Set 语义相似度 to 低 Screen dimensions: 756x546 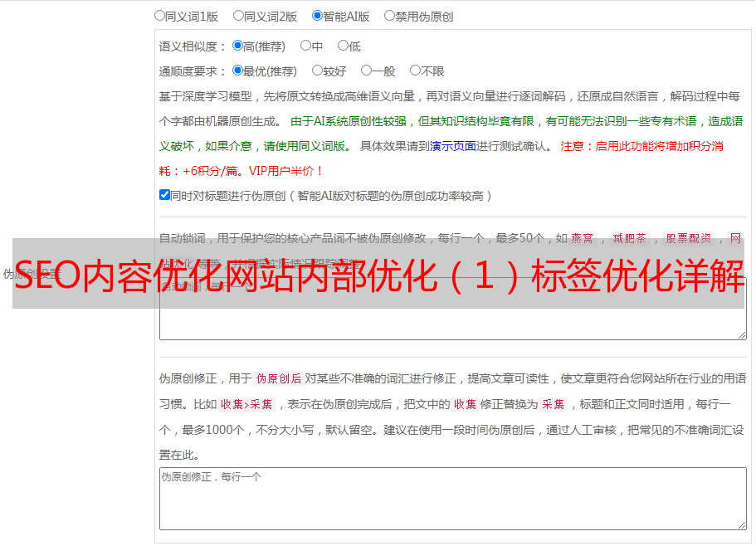tap(343, 46)
